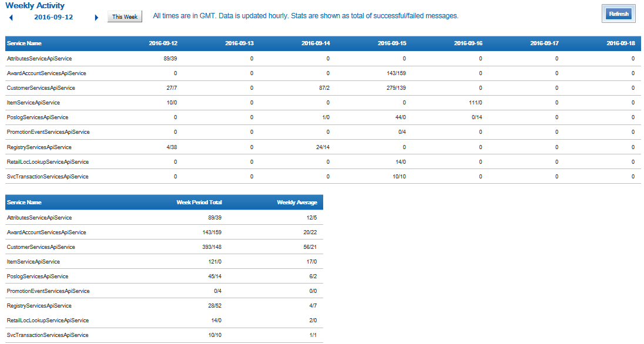
Task: Click the 56/21 weekly average
Action: pyautogui.click(x=310, y=247)
